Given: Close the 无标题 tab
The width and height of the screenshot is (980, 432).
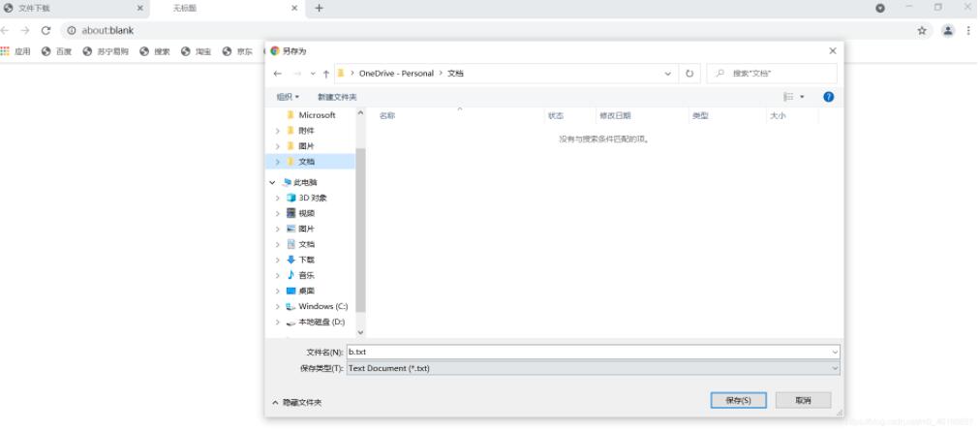Looking at the screenshot, I should point(294,8).
